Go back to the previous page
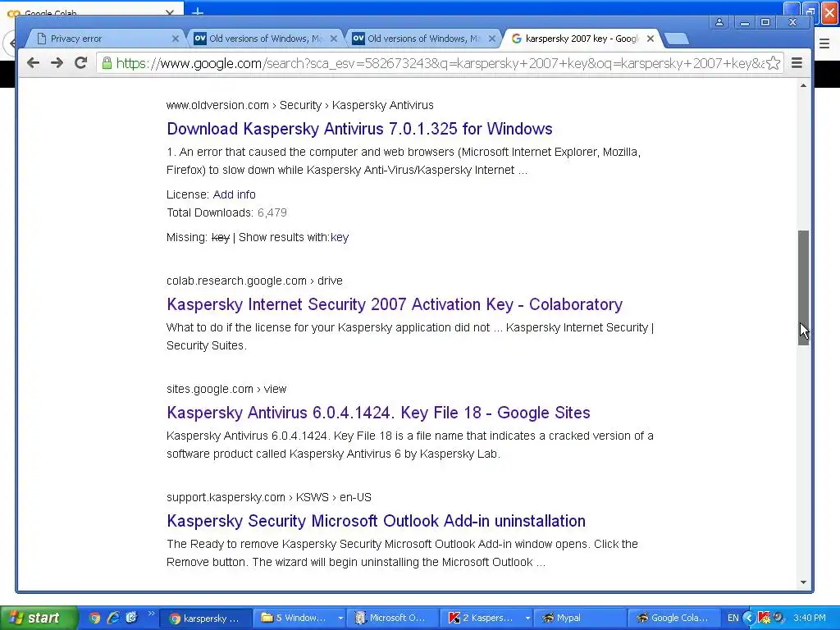Viewport: 840px width, 630px height. [x=33, y=63]
